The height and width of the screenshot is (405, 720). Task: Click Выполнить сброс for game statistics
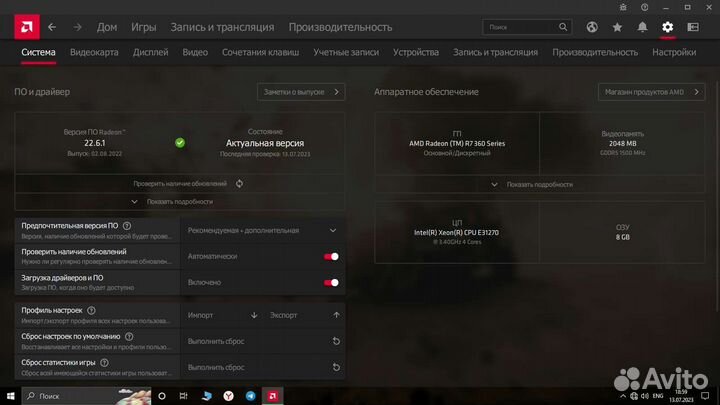263,367
